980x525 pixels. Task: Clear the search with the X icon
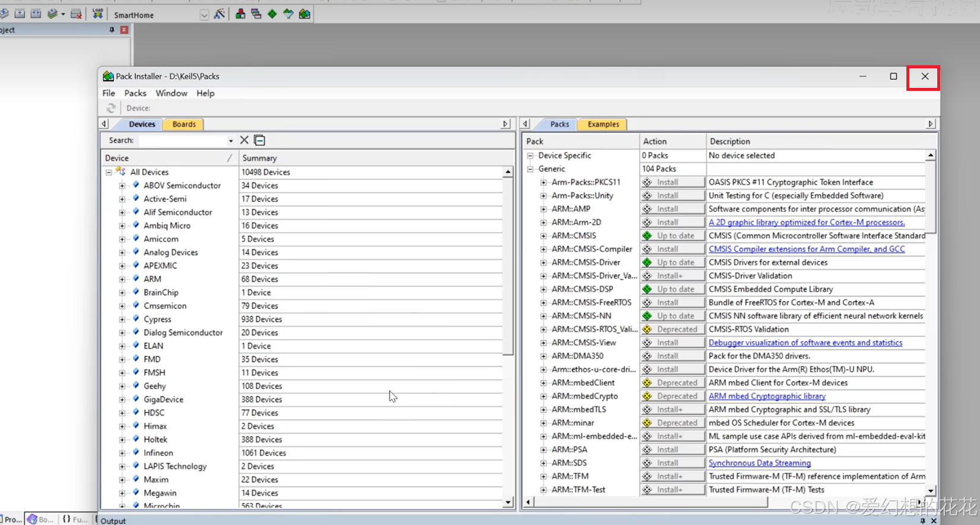tap(244, 140)
